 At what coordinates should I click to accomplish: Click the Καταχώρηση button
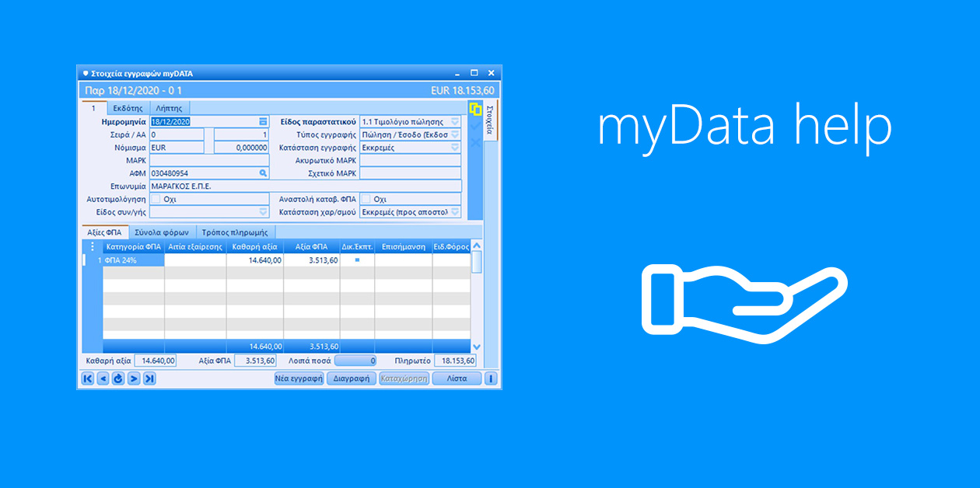tap(404, 378)
